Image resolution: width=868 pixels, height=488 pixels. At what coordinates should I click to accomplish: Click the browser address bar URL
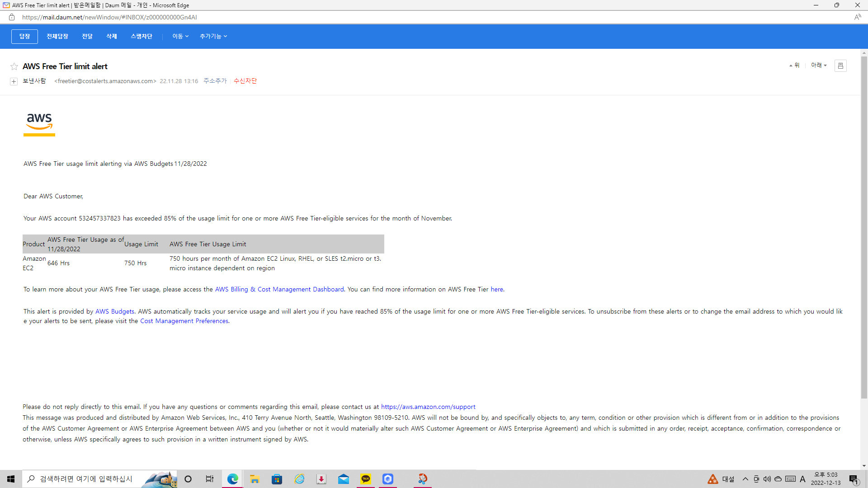pos(109,17)
